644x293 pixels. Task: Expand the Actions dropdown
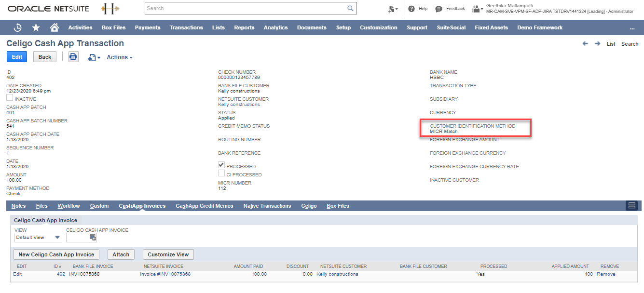120,57
